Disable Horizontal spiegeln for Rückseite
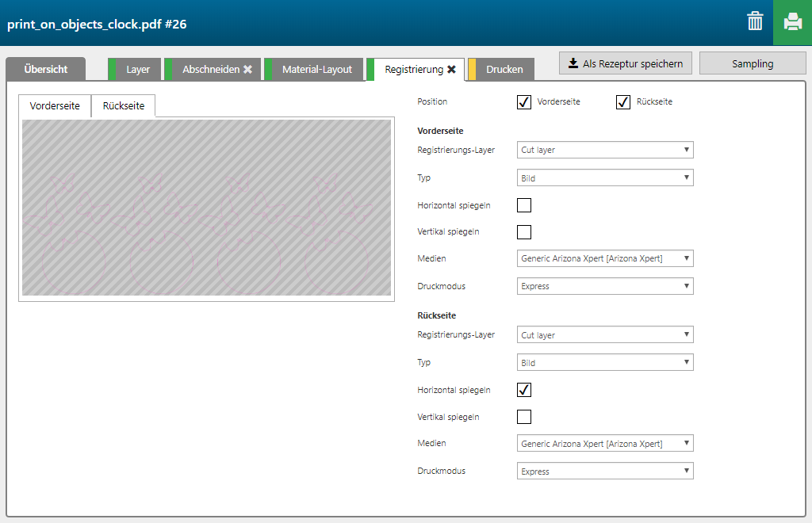Viewport: 812px width, 523px height. point(524,390)
